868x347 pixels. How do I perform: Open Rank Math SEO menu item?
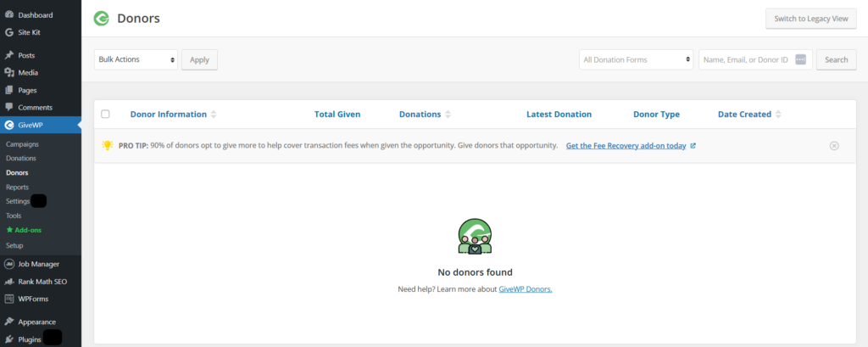coord(41,282)
